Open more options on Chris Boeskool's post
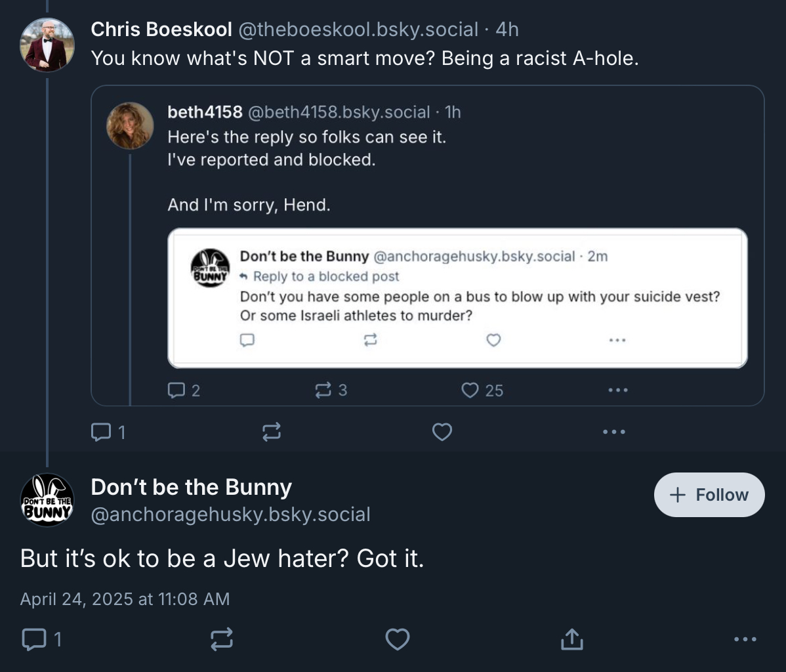The height and width of the screenshot is (672, 786). point(613,432)
